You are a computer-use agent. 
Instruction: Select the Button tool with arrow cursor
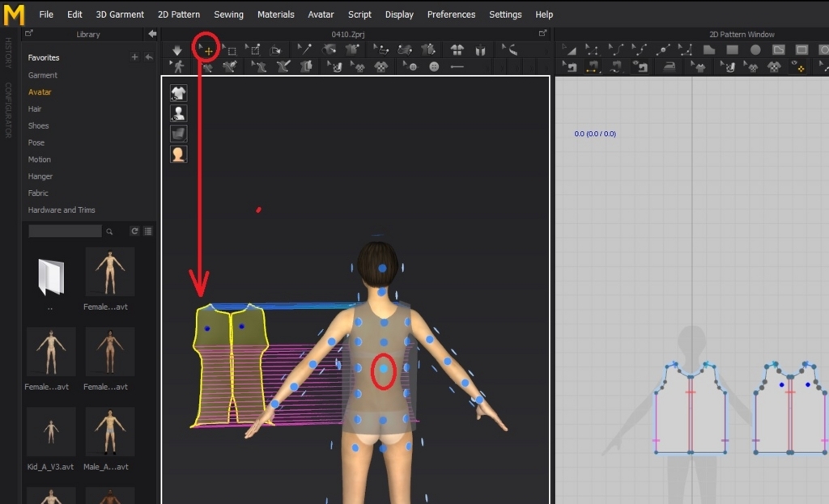coord(410,66)
